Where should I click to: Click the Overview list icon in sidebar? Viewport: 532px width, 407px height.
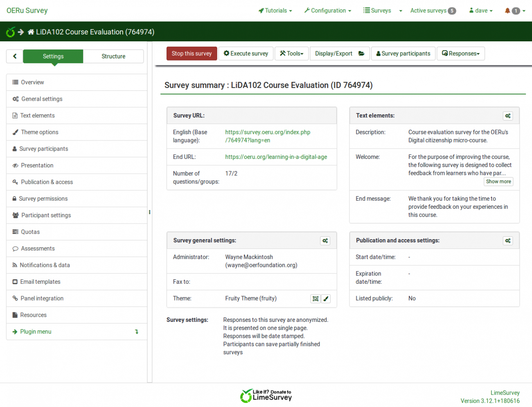coord(16,82)
